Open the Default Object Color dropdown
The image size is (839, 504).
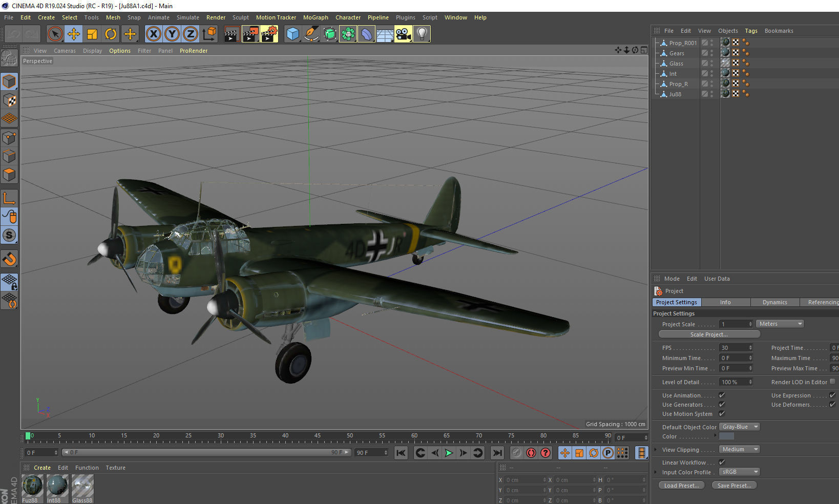pyautogui.click(x=740, y=427)
